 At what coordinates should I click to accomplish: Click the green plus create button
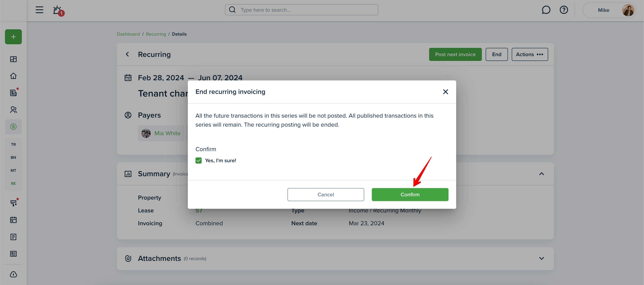13,37
